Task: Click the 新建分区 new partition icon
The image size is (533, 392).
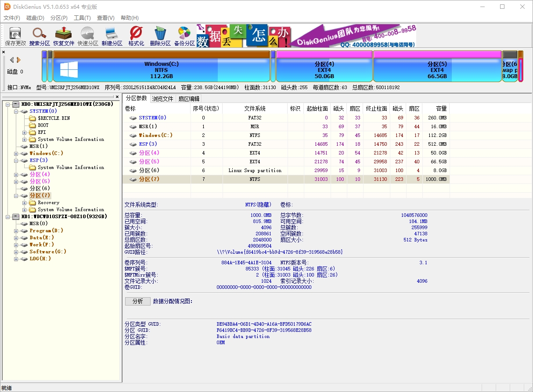Action: 112,36
